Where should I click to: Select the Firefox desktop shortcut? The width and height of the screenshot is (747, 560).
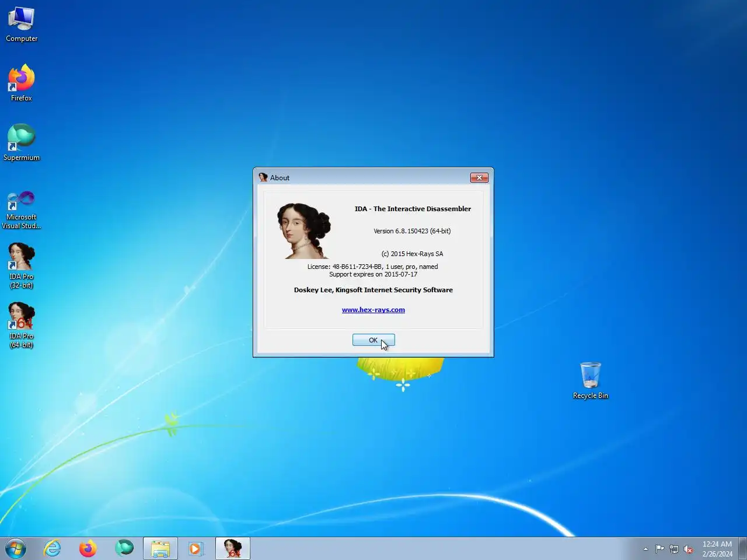pyautogui.click(x=22, y=83)
